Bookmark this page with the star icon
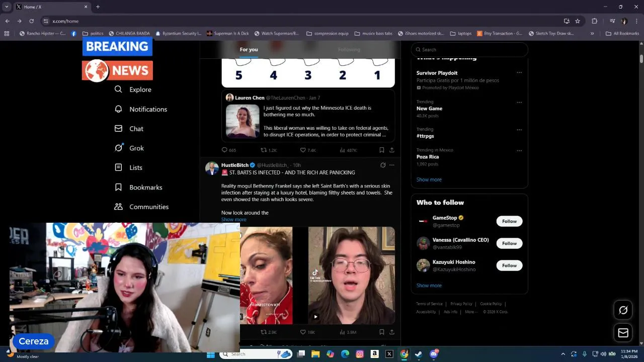 (x=578, y=21)
